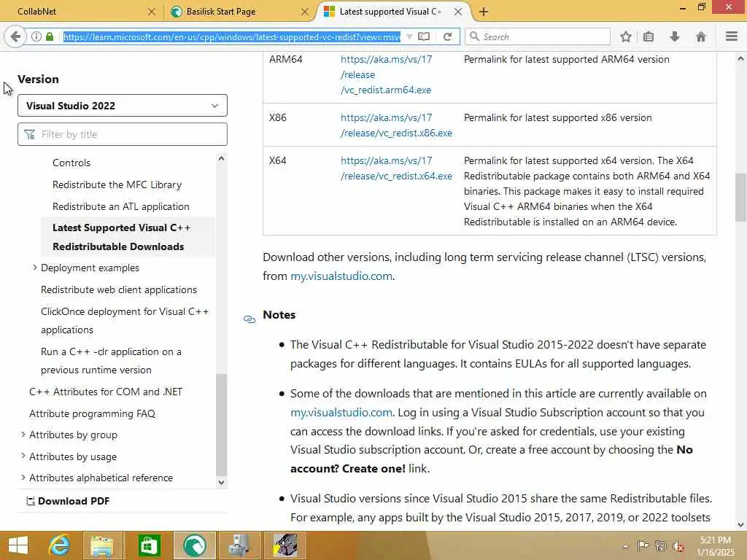This screenshot has width=747, height=560.
Task: Select Latest Supported Visual C++ Redistributable Downloads
Action: point(128,237)
